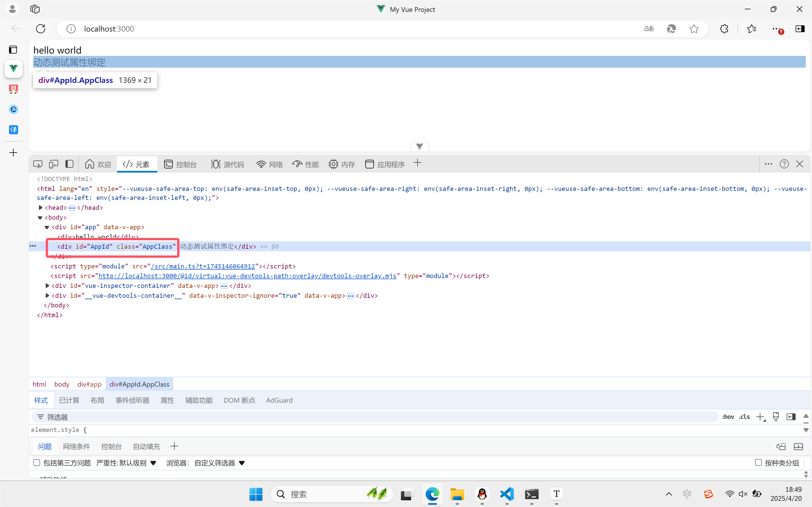The height and width of the screenshot is (507, 812).
Task: Click the :hov pseudo-state button
Action: pos(728,417)
